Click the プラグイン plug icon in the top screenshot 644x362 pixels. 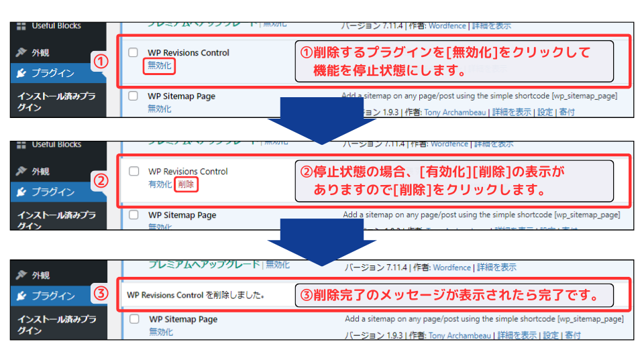[21, 73]
